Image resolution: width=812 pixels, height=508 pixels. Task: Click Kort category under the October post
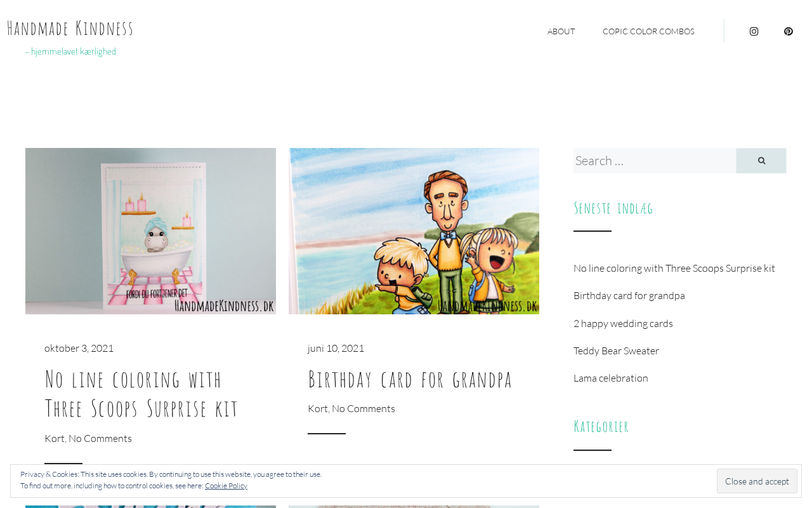click(x=55, y=438)
